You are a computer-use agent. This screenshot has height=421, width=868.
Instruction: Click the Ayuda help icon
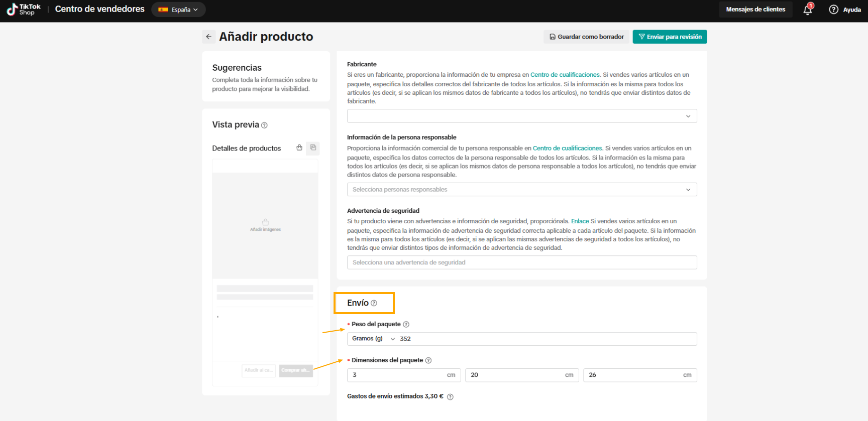coord(833,10)
